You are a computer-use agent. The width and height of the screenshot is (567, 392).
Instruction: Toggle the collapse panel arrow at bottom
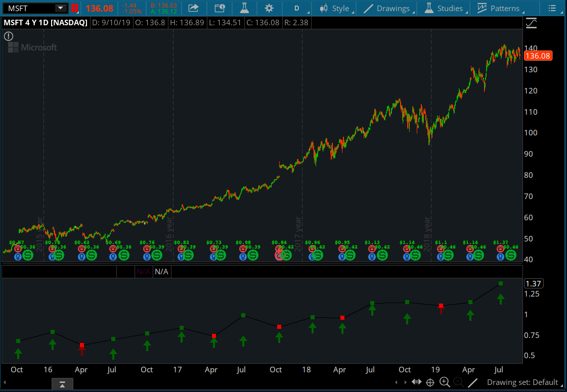[62, 385]
